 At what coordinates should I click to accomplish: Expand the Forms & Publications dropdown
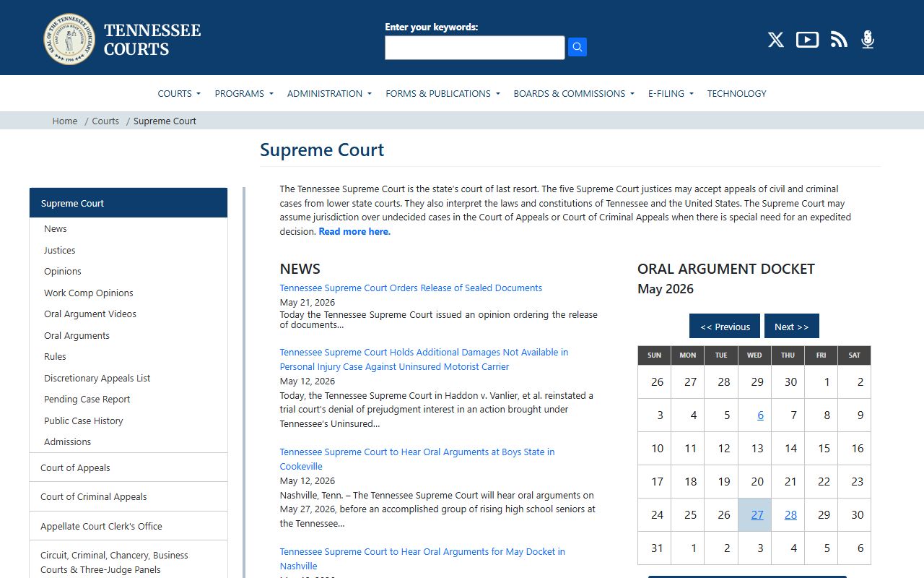pyautogui.click(x=443, y=93)
